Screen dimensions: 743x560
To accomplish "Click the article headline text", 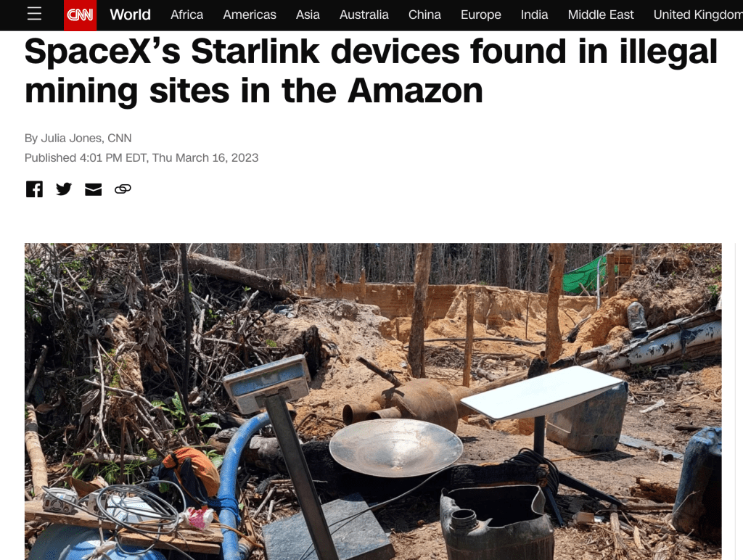I will click(371, 70).
